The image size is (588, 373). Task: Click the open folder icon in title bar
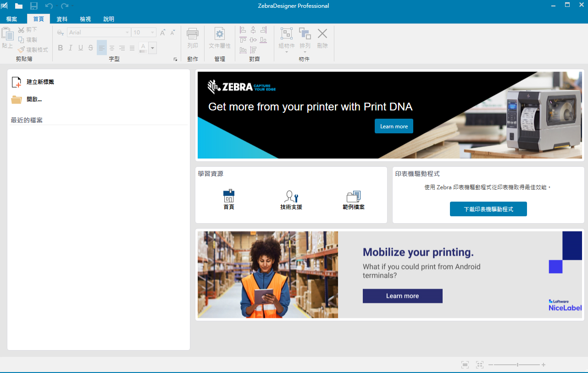[x=19, y=6]
